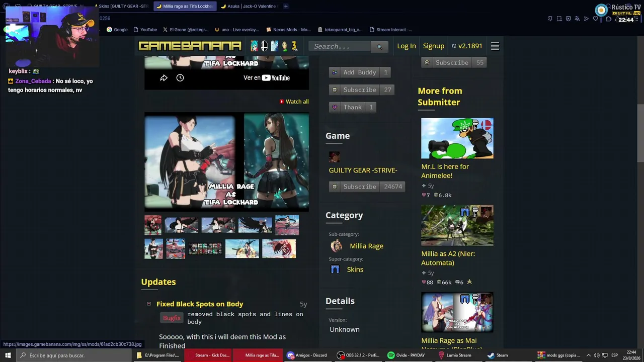Show hidden system tray icons
The image size is (644, 362).
coord(588,355)
